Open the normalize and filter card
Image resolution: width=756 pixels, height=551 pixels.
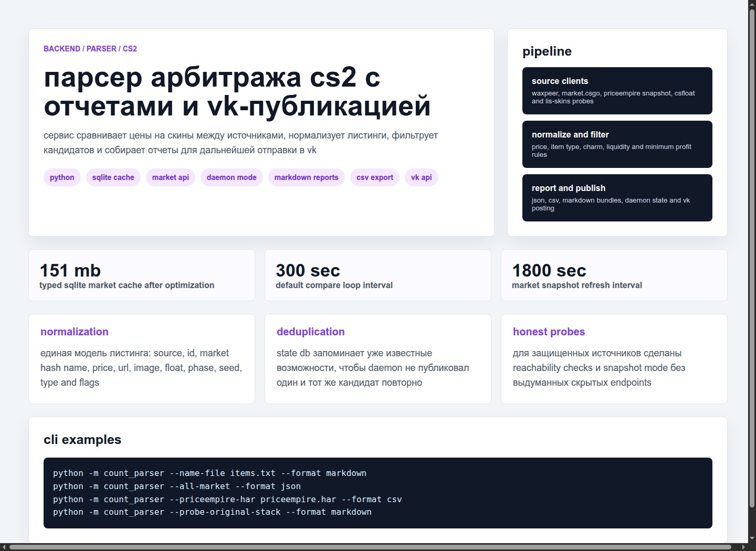coord(617,144)
